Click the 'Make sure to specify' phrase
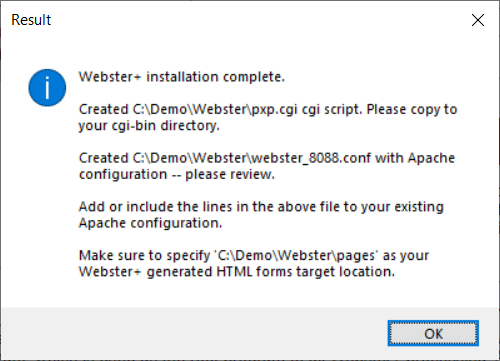The height and width of the screenshot is (361, 500). click(x=144, y=256)
